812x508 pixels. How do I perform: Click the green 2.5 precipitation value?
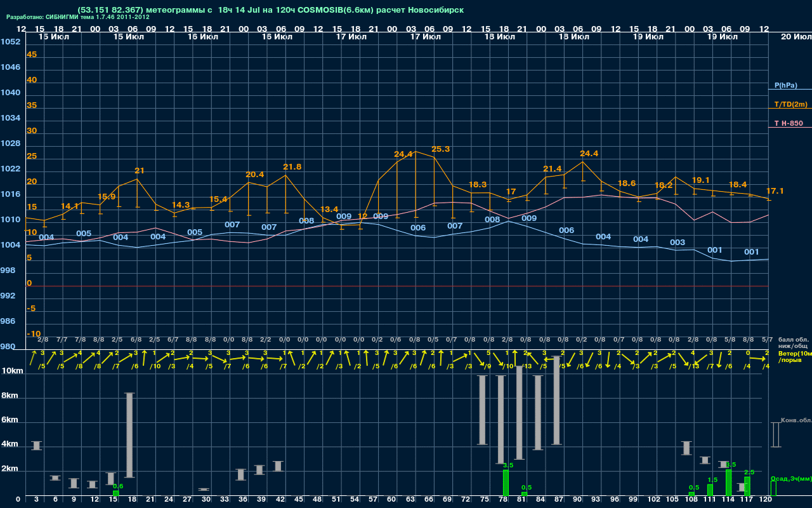point(749,472)
